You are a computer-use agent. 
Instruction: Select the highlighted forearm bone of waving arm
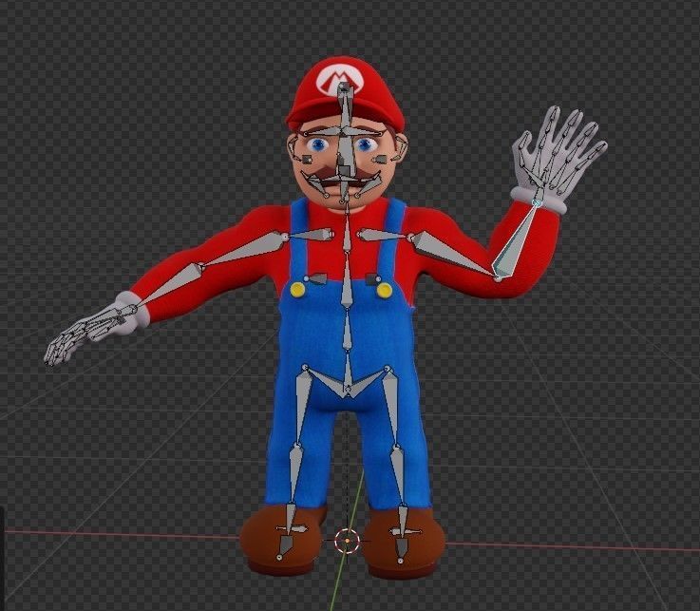point(515,241)
